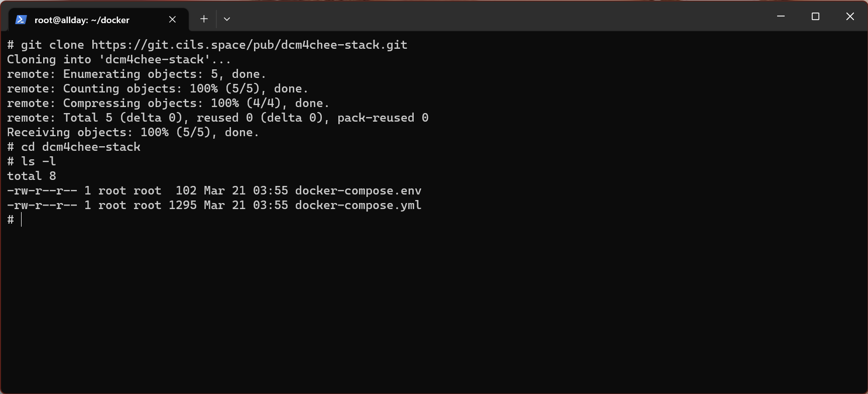868x394 pixels.
Task: Minimize the terminal window
Action: [x=781, y=17]
